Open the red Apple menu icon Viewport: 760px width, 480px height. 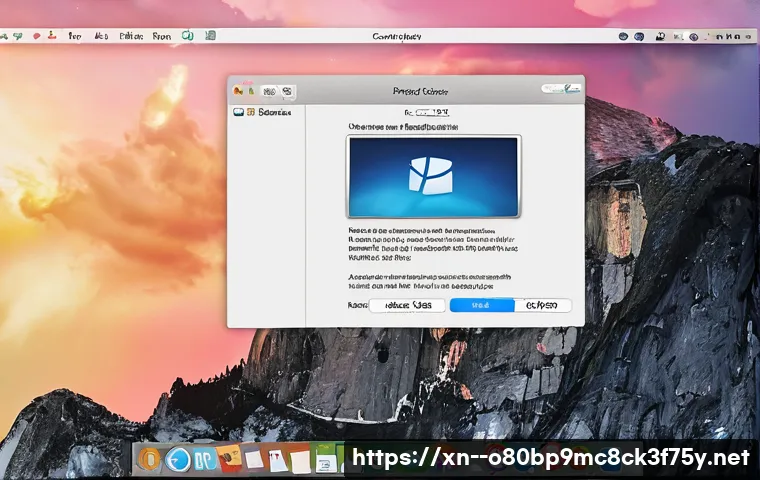pos(37,36)
